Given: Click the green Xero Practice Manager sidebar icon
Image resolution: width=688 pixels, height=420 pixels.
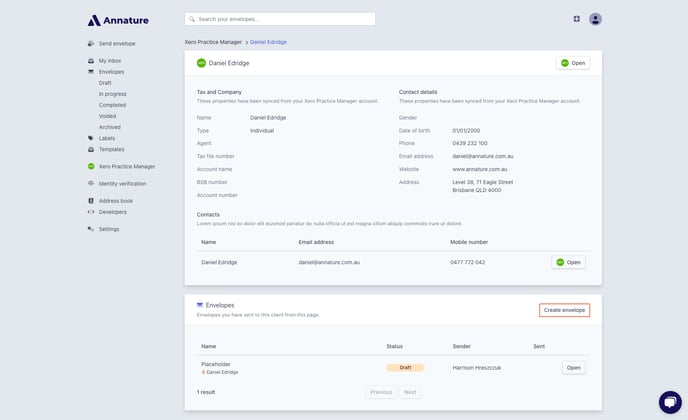Looking at the screenshot, I should [x=91, y=166].
